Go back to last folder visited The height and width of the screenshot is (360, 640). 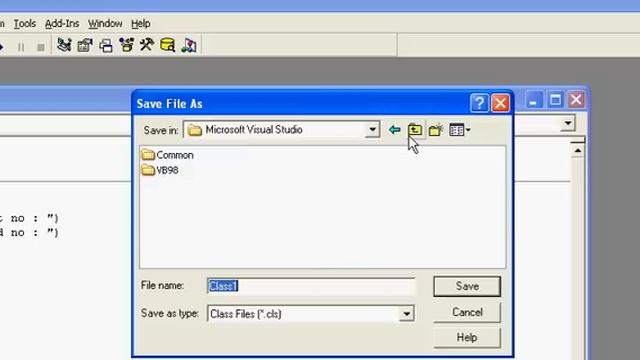click(394, 130)
